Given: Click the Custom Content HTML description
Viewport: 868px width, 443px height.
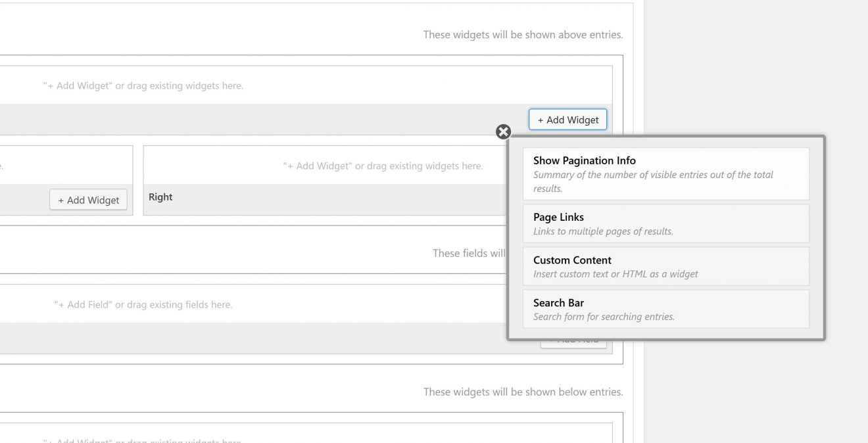Looking at the screenshot, I should (x=615, y=273).
